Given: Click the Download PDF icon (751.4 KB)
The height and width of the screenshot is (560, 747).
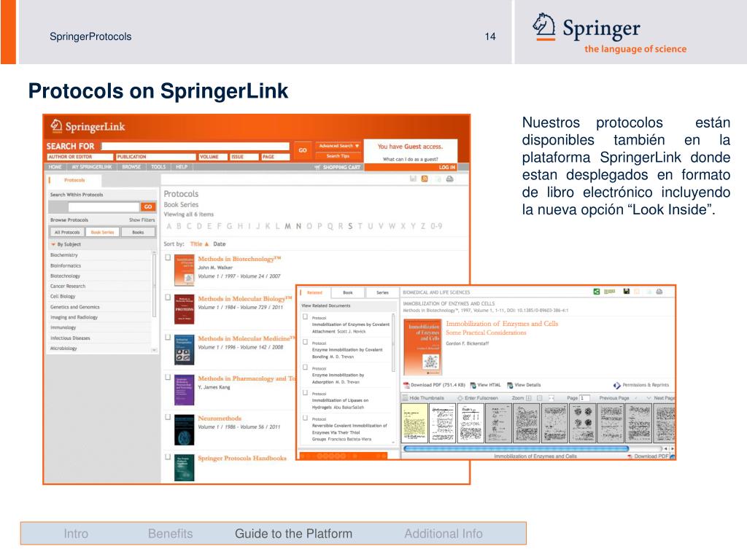Looking at the screenshot, I should coord(406,385).
